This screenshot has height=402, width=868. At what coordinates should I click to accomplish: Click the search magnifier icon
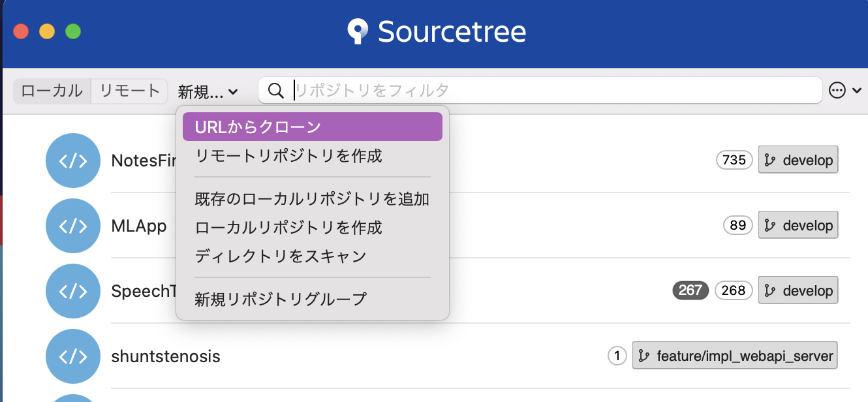pyautogui.click(x=276, y=91)
